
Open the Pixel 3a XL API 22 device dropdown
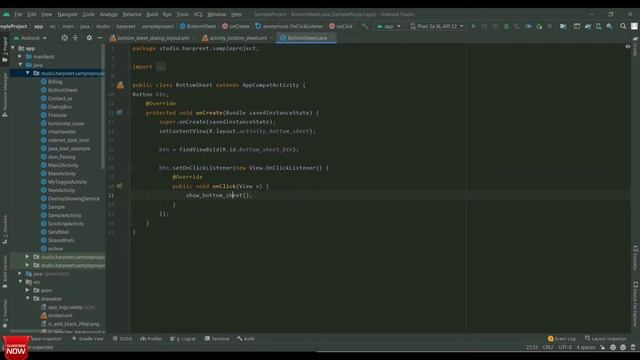tap(437, 26)
